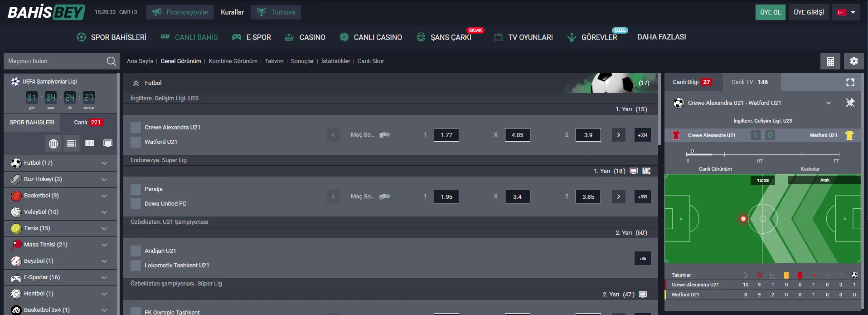Screen dimensions: 868x315
Task: Open the Promosyonlar button
Action: point(180,12)
